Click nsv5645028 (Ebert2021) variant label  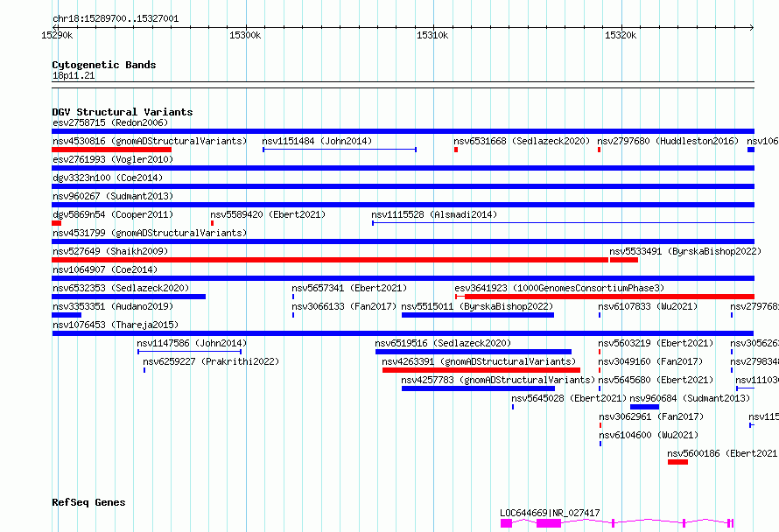tap(569, 398)
